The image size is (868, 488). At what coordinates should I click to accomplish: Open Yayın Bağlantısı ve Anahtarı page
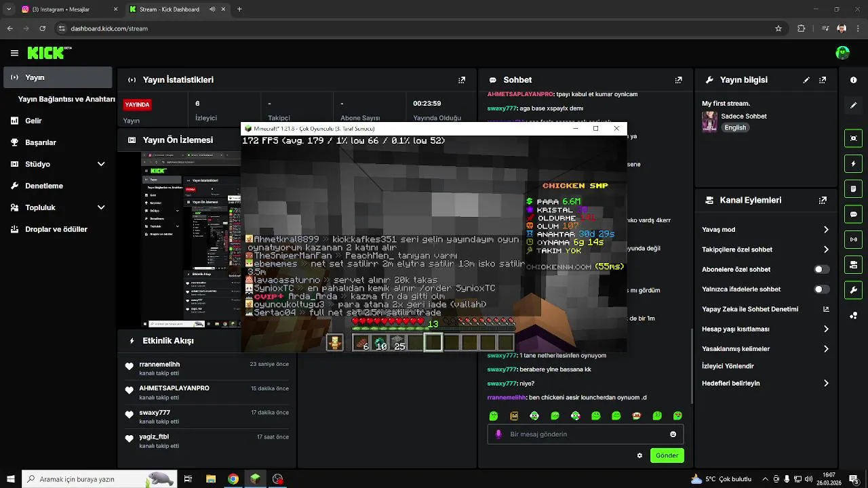[x=66, y=99]
